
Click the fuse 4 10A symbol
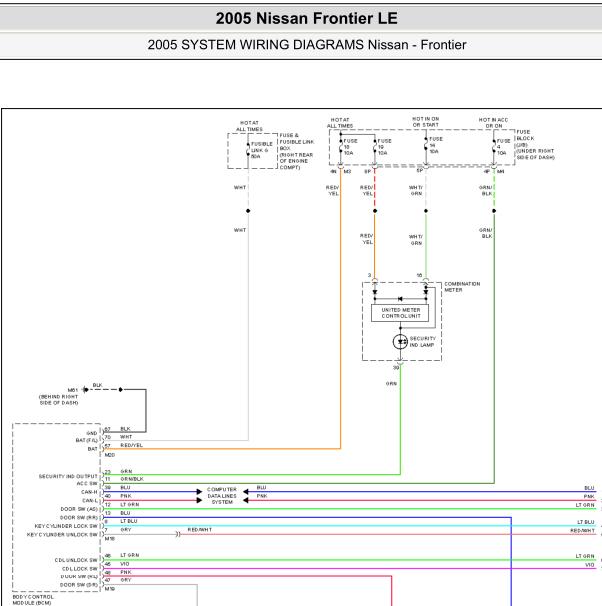(x=494, y=147)
